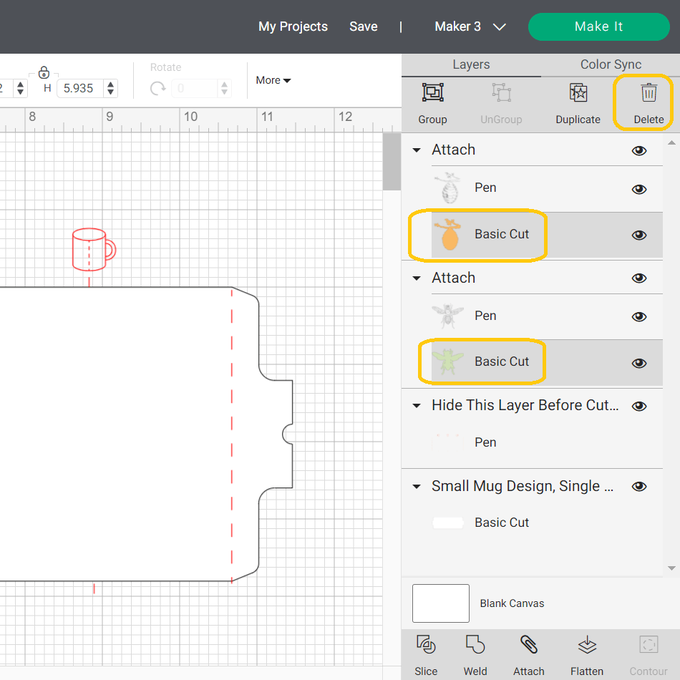The image size is (680, 680).
Task: Click the Flatten tool icon
Action: (x=587, y=645)
